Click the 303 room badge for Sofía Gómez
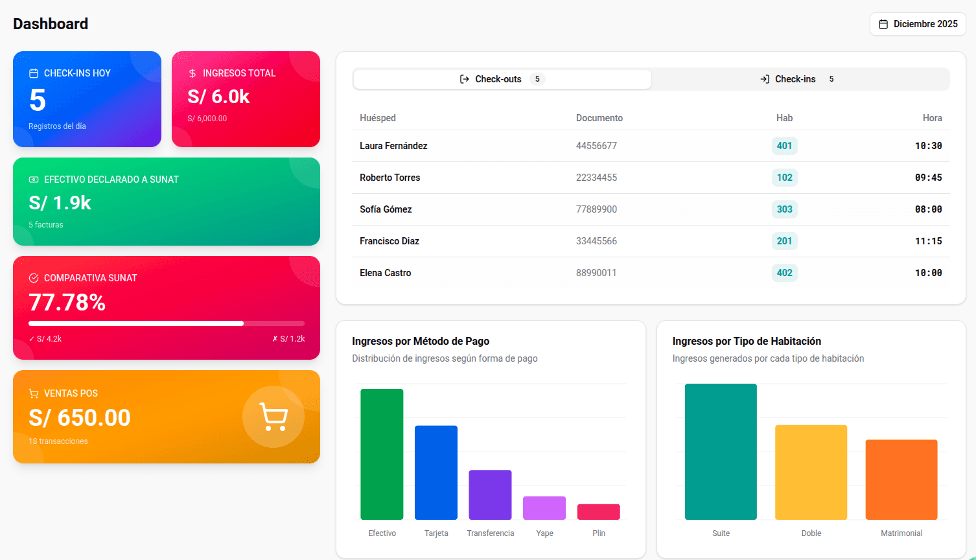 [x=784, y=209]
